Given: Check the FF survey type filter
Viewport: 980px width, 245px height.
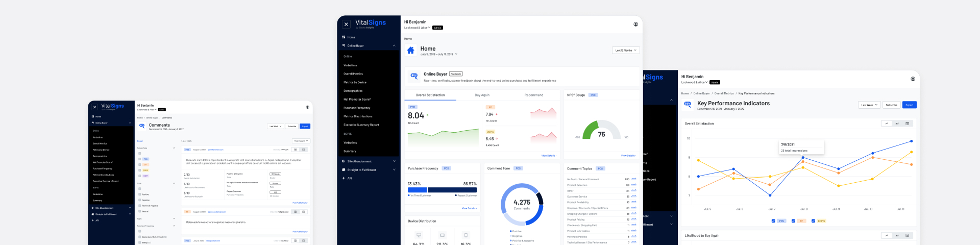Looking at the screenshot, I should [139, 164].
